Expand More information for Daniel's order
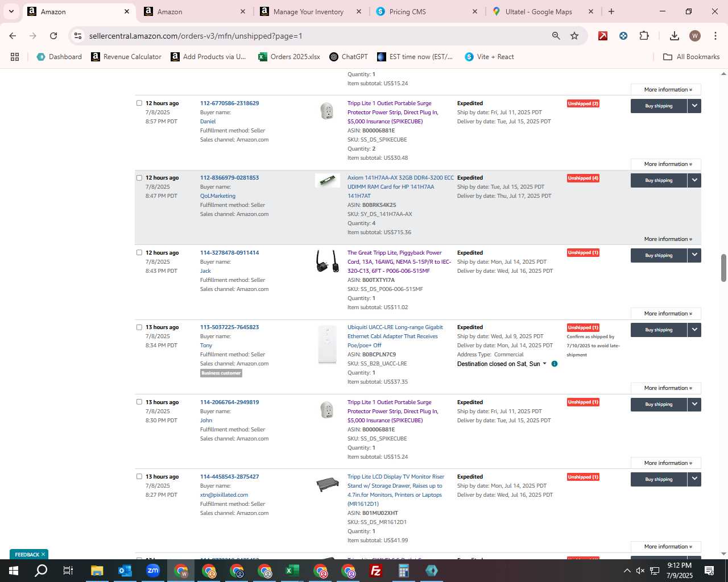Screen dimensions: 728x582 665,164
